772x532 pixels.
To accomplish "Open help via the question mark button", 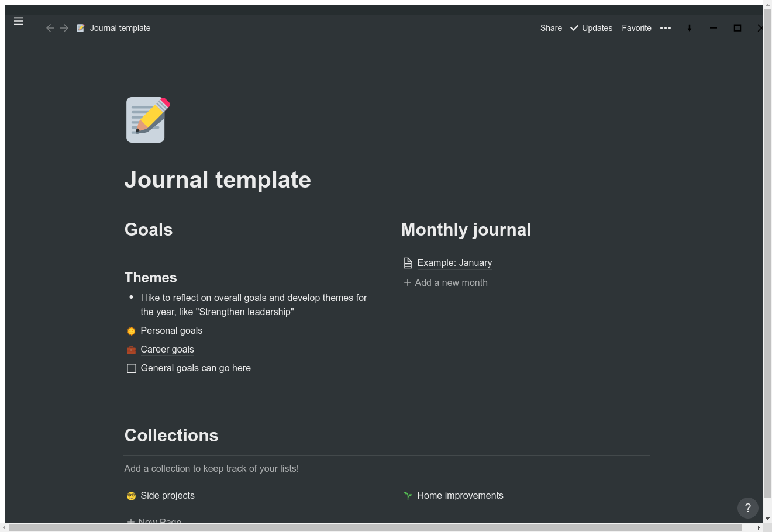I will tap(747, 507).
